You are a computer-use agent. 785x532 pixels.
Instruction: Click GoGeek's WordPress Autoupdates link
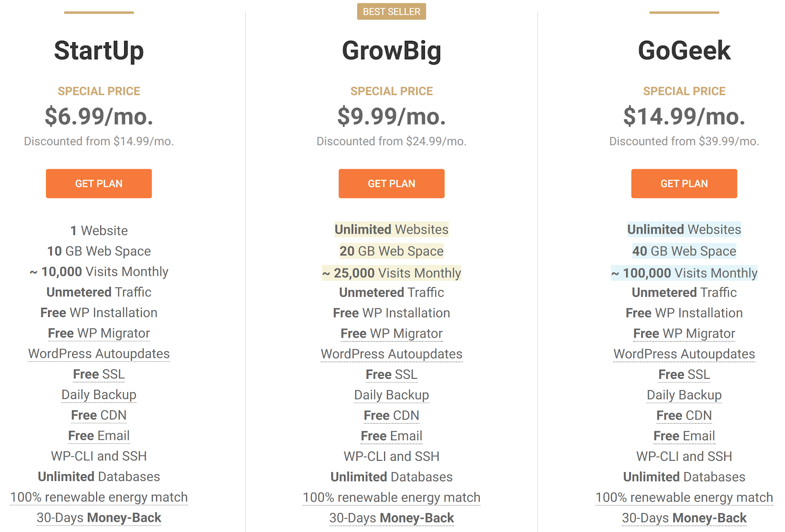click(x=684, y=354)
